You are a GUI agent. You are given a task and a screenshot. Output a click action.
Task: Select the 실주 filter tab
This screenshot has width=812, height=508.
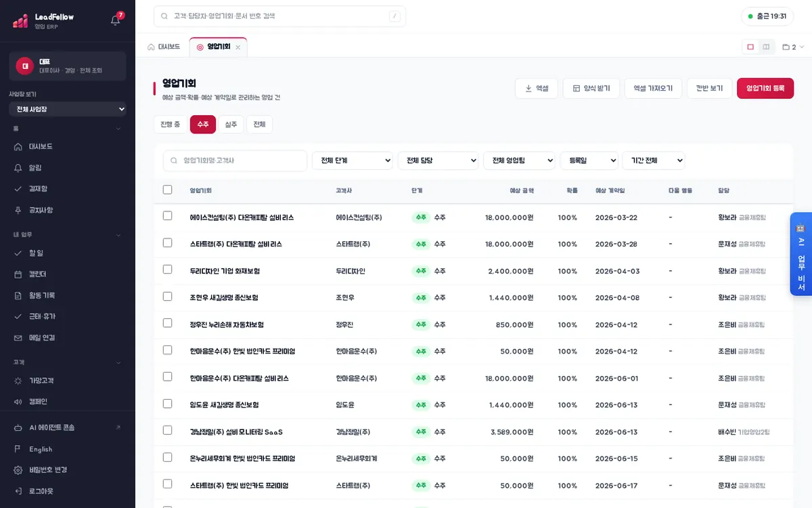231,125
